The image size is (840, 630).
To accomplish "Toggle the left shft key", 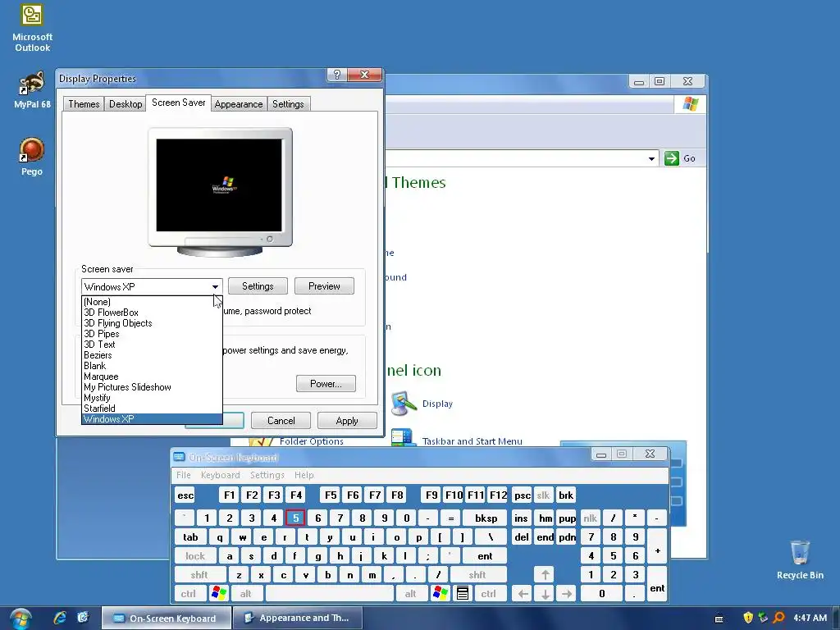I will [199, 575].
